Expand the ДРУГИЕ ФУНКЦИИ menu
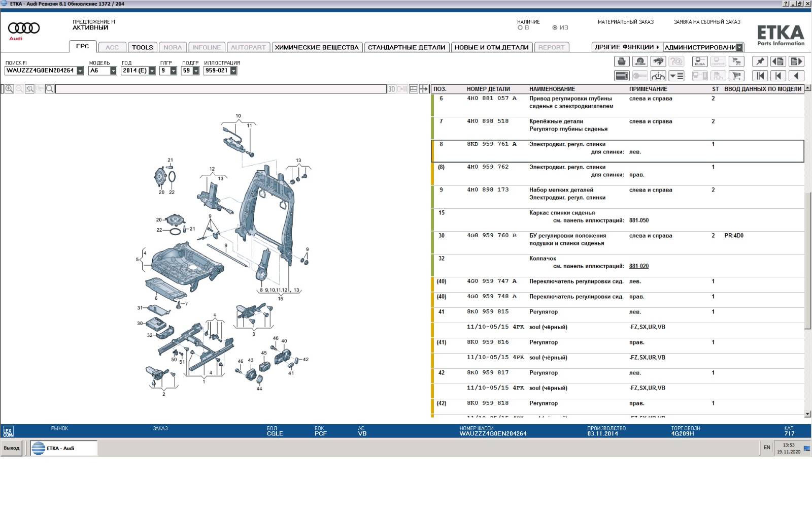This screenshot has height=508, width=812. [627, 47]
